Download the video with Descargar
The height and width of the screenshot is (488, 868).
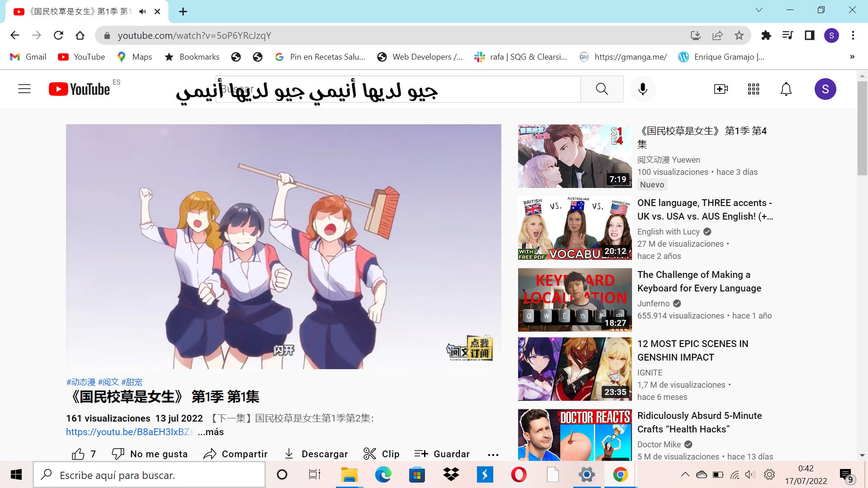[316, 454]
